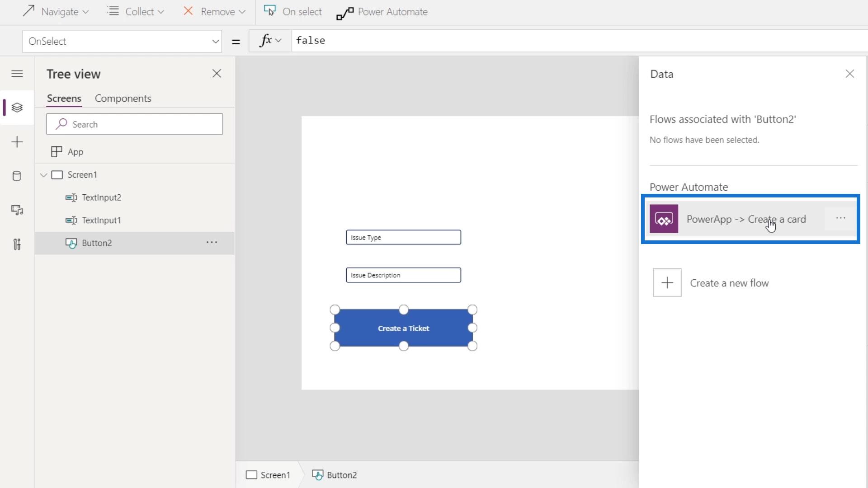This screenshot has height=488, width=868.
Task: Open the Media icon in sidebar
Action: [17, 210]
